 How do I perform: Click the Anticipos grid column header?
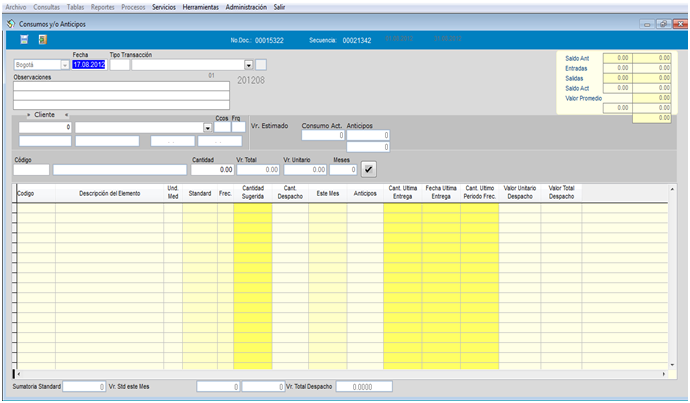pos(365,193)
